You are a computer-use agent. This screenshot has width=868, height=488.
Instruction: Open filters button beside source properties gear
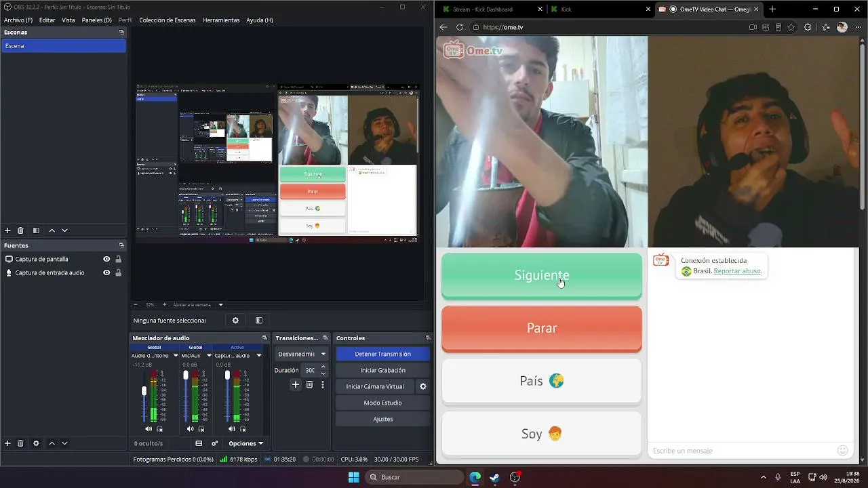tap(259, 321)
